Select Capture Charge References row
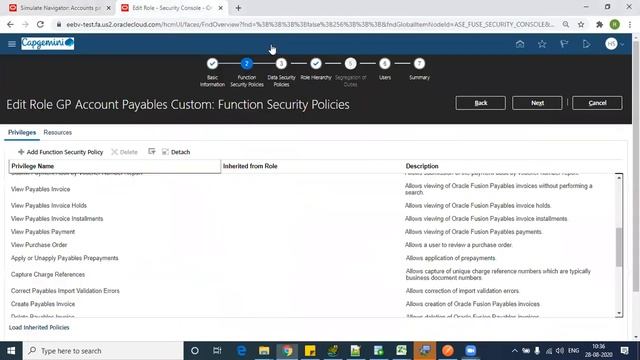 312,274
